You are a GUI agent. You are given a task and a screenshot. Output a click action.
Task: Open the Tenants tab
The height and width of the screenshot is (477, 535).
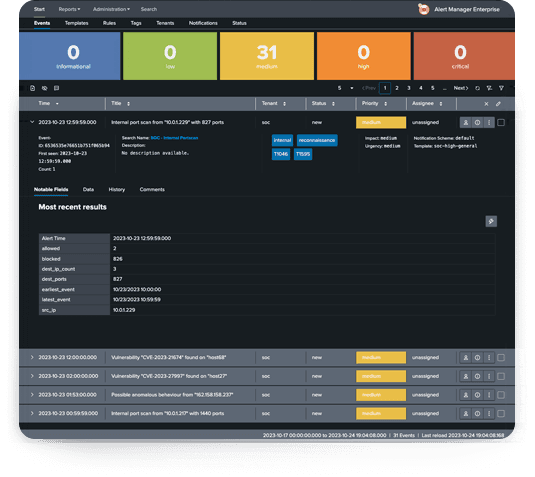(165, 23)
